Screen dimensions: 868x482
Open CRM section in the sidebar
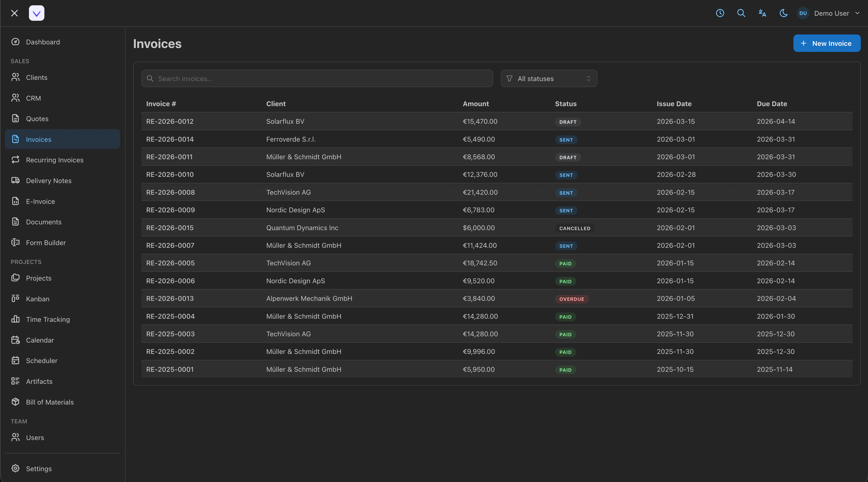click(x=62, y=98)
